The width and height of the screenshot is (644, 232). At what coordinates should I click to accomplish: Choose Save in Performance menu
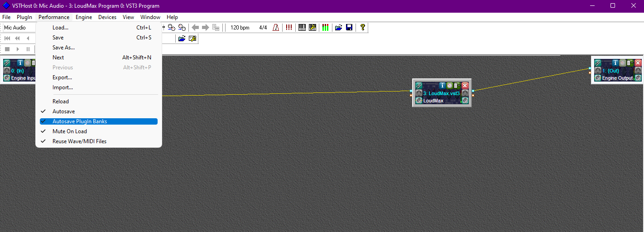[x=99, y=38]
